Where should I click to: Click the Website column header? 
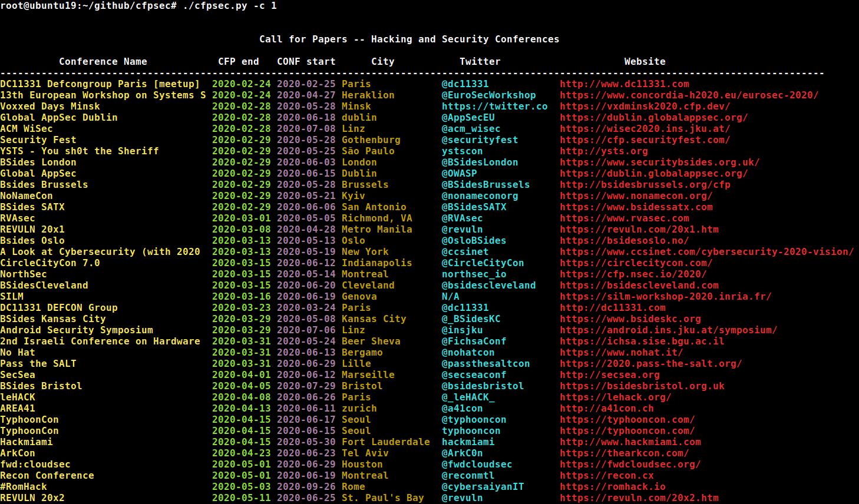pos(645,61)
